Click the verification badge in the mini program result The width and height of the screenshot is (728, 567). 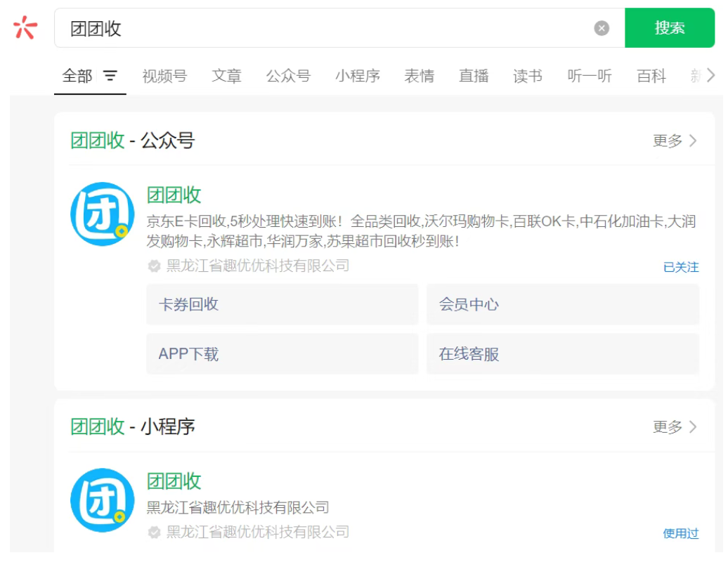coord(154,532)
